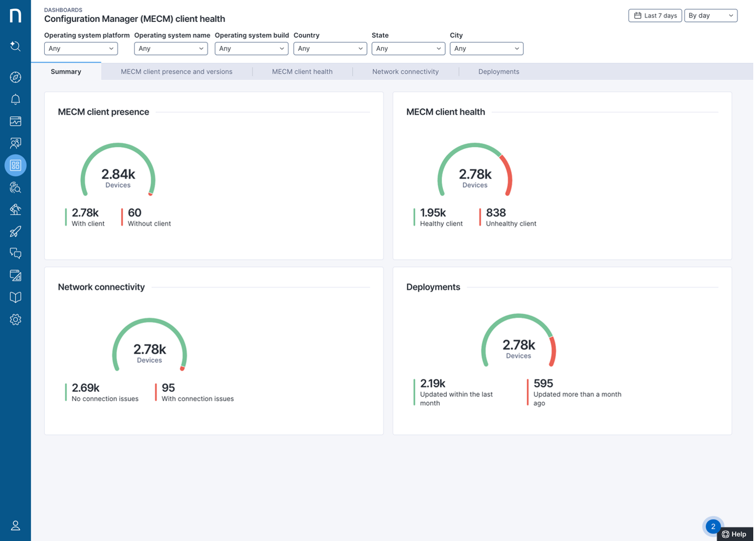The height and width of the screenshot is (541, 756).
Task: Open the devices monitoring panel icon
Action: coord(15,121)
